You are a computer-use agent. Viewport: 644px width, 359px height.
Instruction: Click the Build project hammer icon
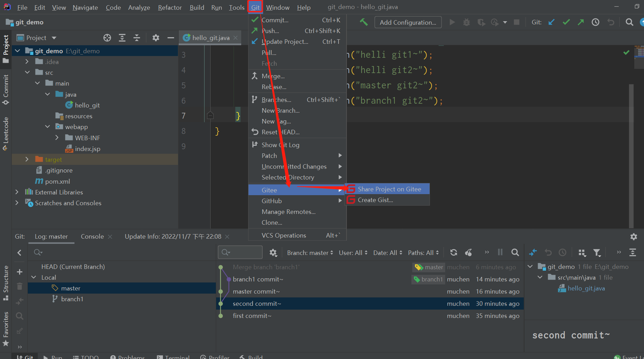coord(364,22)
